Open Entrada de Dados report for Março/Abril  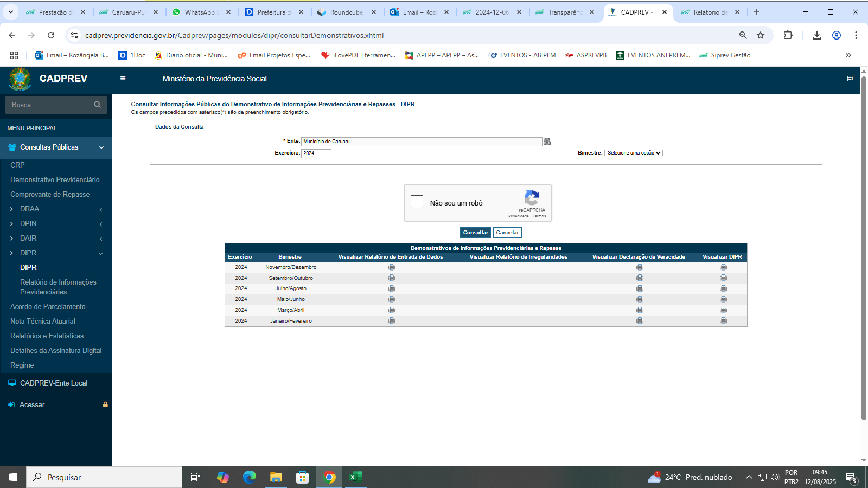(392, 310)
